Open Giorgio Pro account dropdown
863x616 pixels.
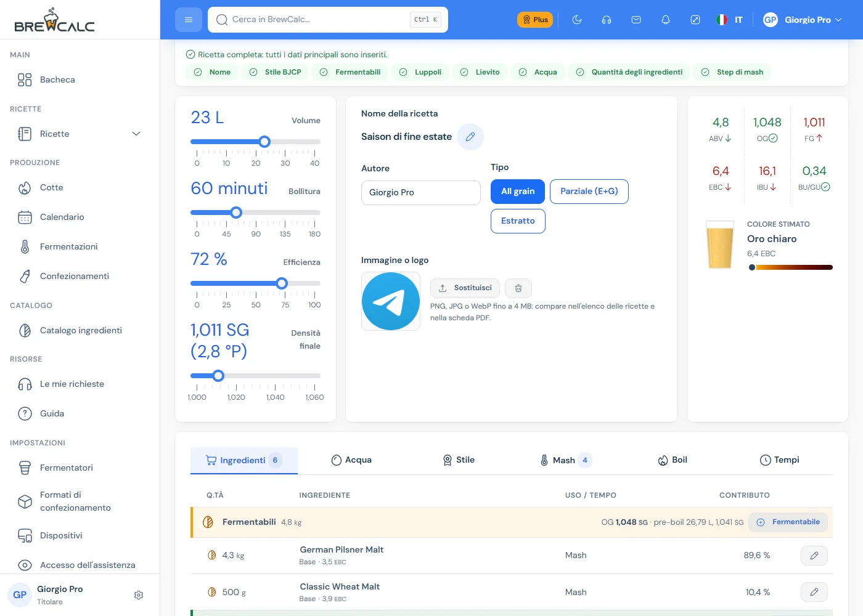[x=803, y=20]
